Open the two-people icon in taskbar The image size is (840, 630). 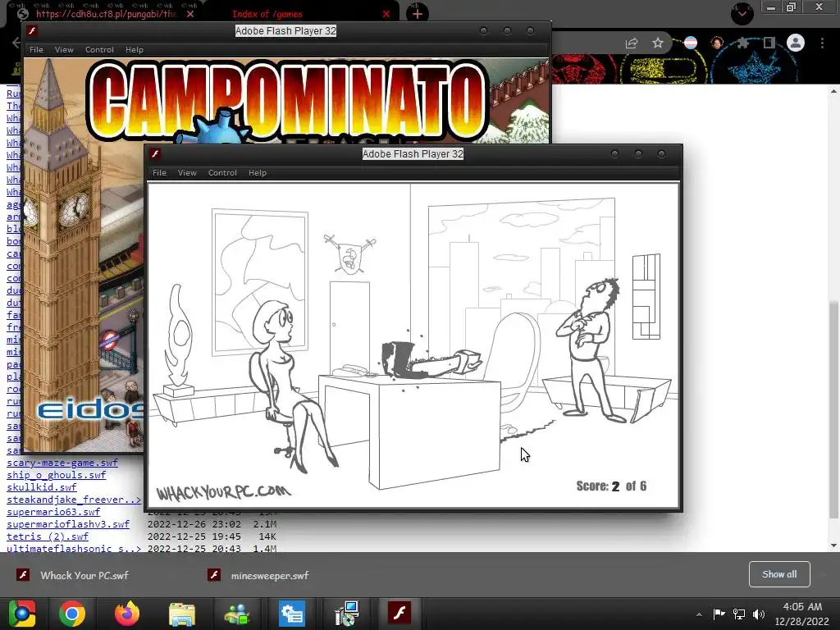237,614
